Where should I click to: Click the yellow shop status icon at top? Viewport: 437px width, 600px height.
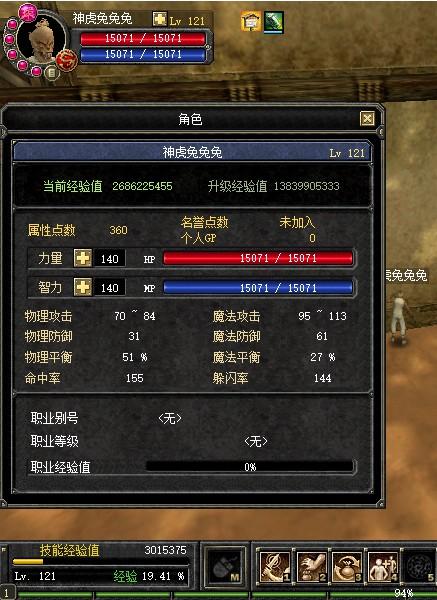251,21
